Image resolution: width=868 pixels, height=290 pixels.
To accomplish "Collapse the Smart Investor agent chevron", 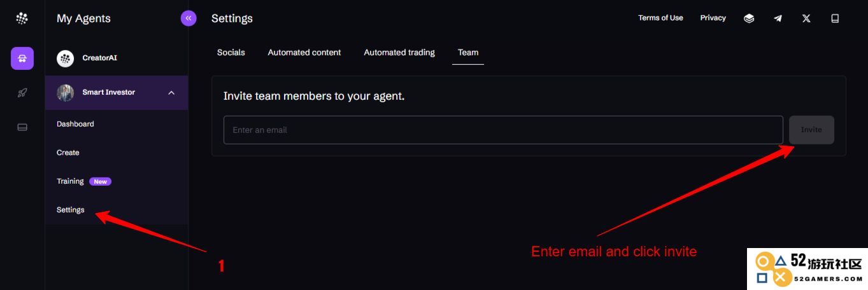I will tap(171, 93).
